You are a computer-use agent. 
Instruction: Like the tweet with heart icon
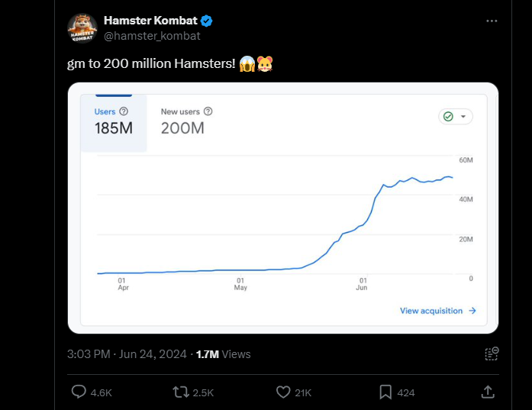(x=283, y=392)
